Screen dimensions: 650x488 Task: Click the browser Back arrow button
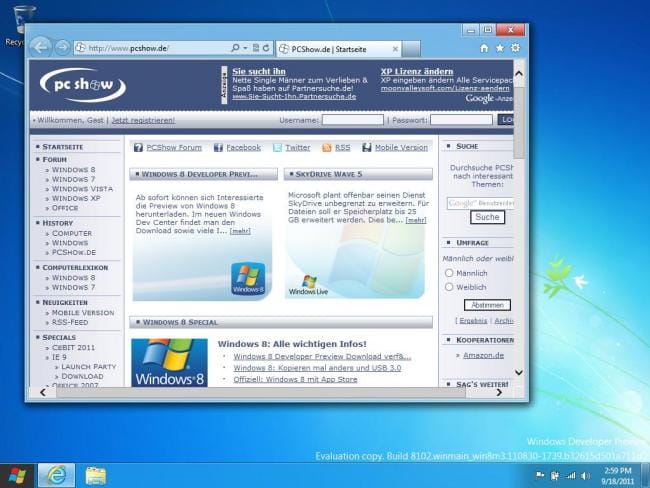[41, 47]
